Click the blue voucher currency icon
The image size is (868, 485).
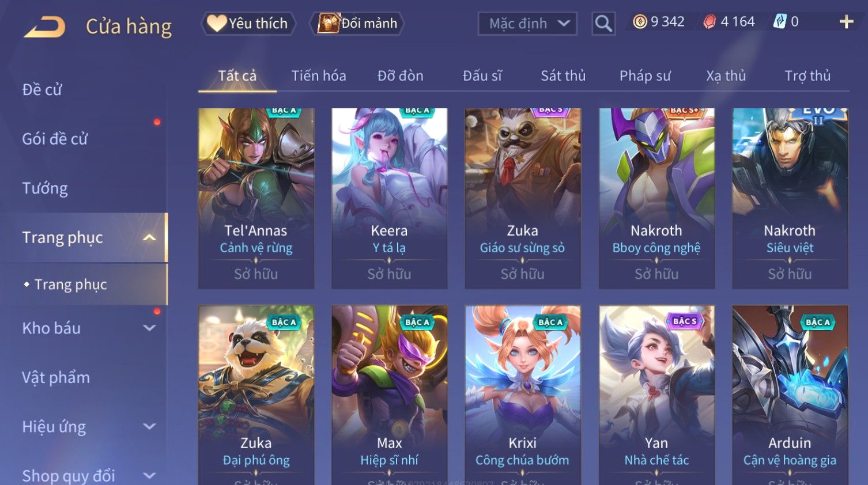point(779,22)
